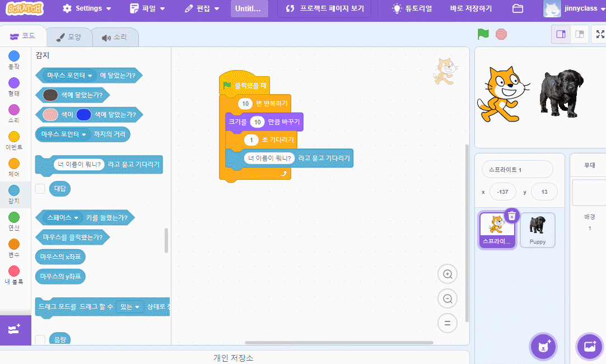
Task: Expand the 있는 drag mode dropdown
Action: [130, 306]
